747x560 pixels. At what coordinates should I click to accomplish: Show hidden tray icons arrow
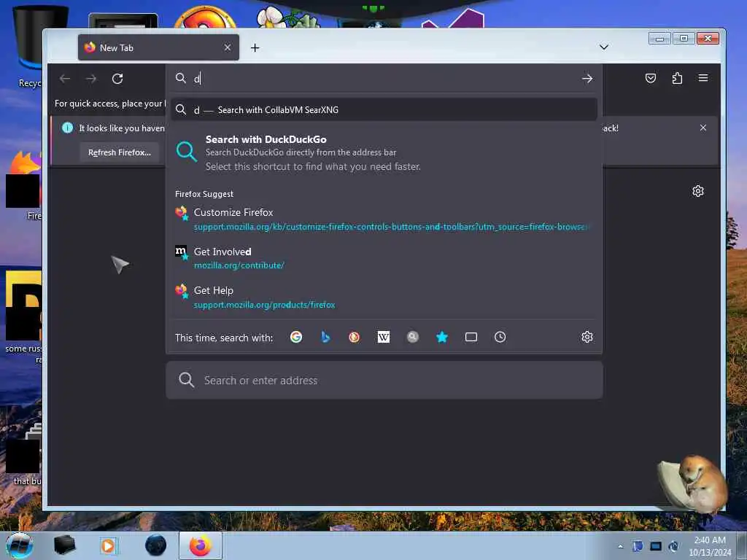click(620, 546)
